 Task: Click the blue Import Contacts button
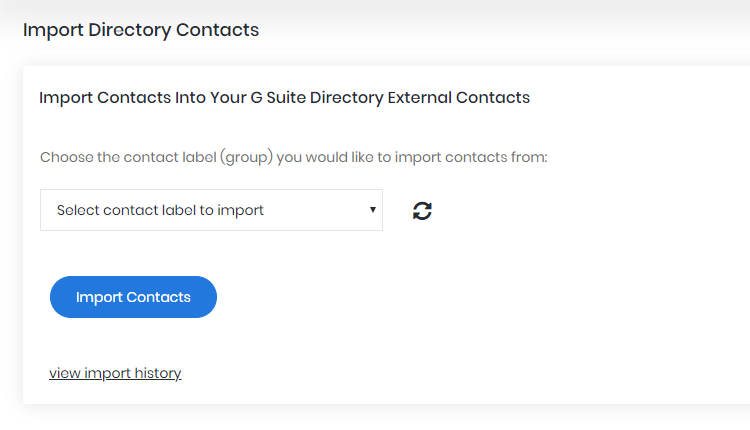point(133,297)
